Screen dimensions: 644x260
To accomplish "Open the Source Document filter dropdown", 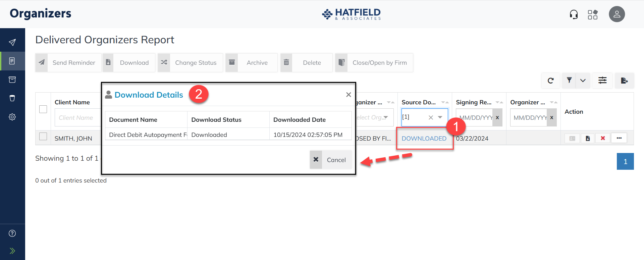I will [x=440, y=117].
